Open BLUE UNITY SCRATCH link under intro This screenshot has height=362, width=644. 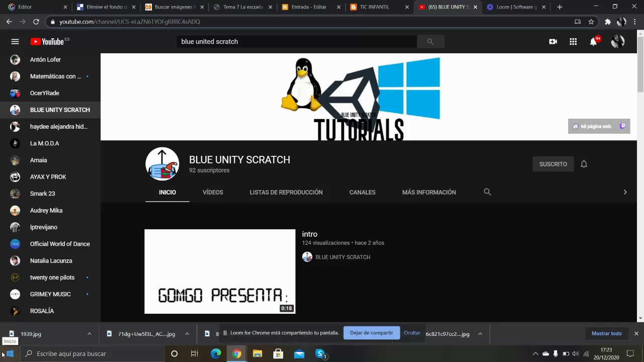(343, 257)
